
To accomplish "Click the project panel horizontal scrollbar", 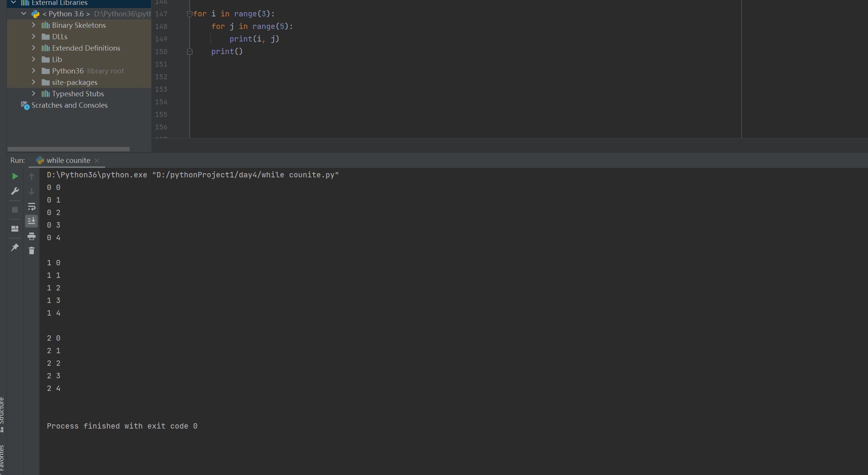I will (69, 149).
